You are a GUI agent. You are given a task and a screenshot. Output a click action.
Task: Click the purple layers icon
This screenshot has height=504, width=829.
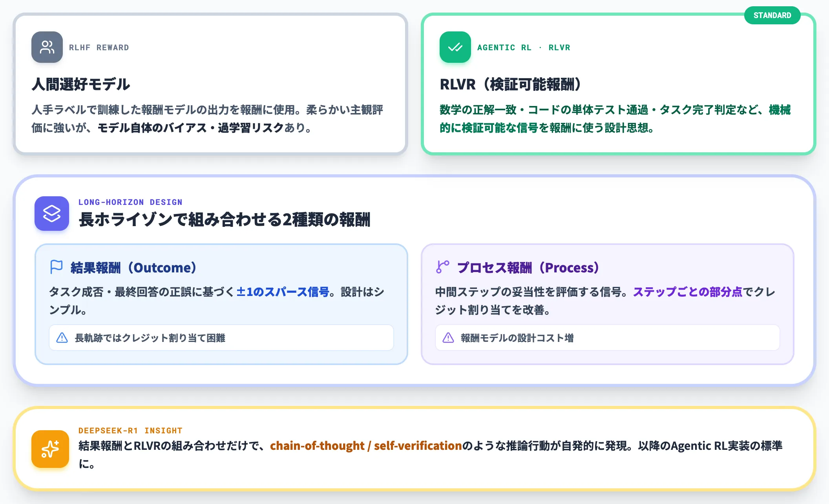(x=52, y=214)
